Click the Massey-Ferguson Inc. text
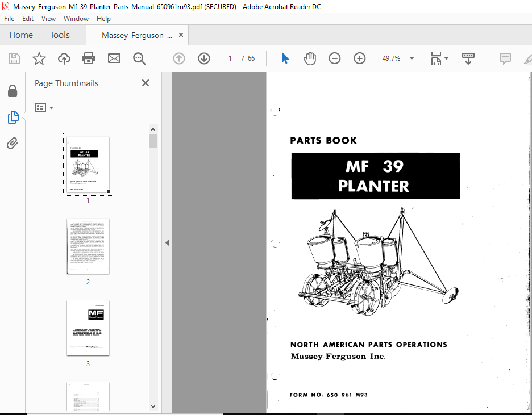532x415 pixels. pos(338,357)
